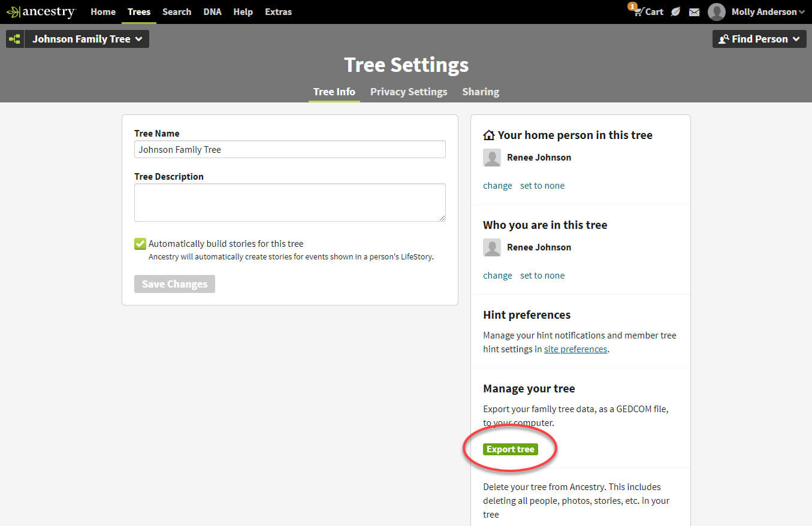
Task: Click Renee Johnson name under home person
Action: point(539,158)
